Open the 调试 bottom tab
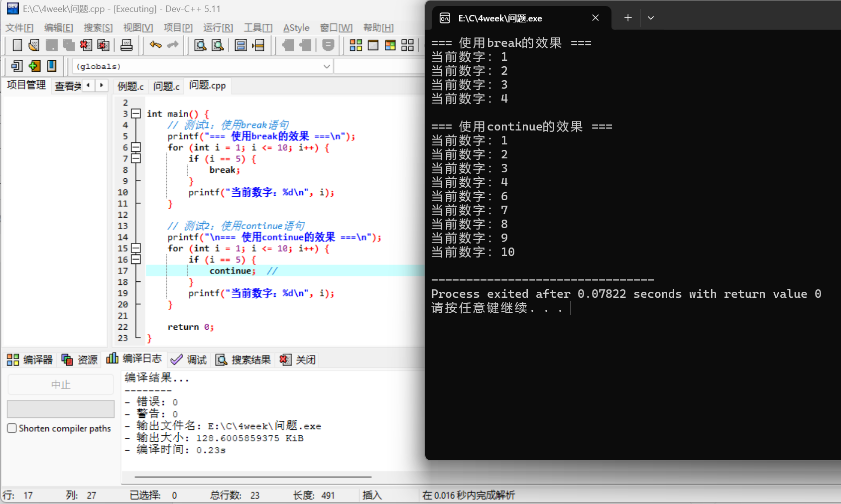841x504 pixels. tap(189, 360)
